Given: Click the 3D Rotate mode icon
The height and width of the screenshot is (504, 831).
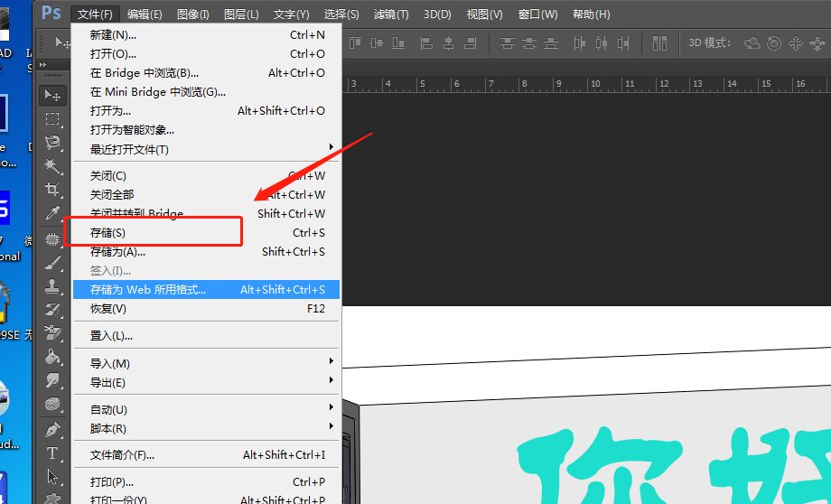Looking at the screenshot, I should (752, 43).
